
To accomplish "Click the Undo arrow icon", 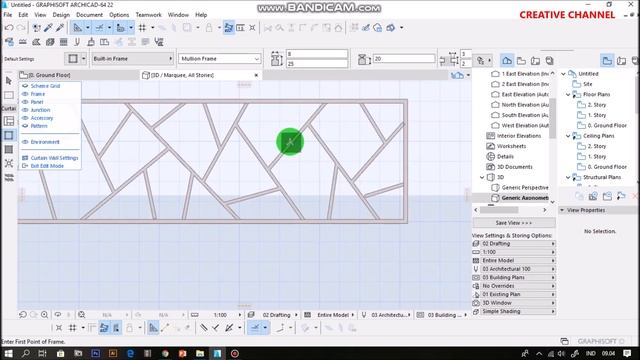I will tap(9, 28).
